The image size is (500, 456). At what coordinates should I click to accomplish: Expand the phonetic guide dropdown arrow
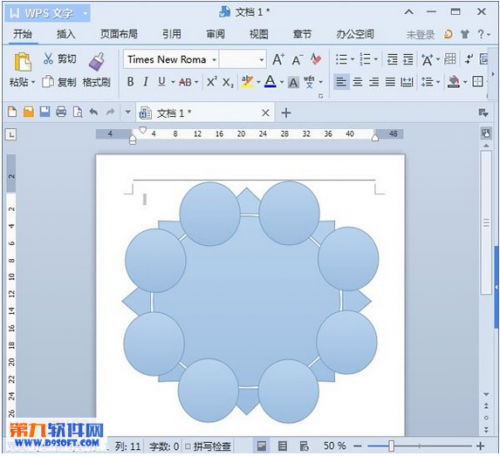coord(321,82)
